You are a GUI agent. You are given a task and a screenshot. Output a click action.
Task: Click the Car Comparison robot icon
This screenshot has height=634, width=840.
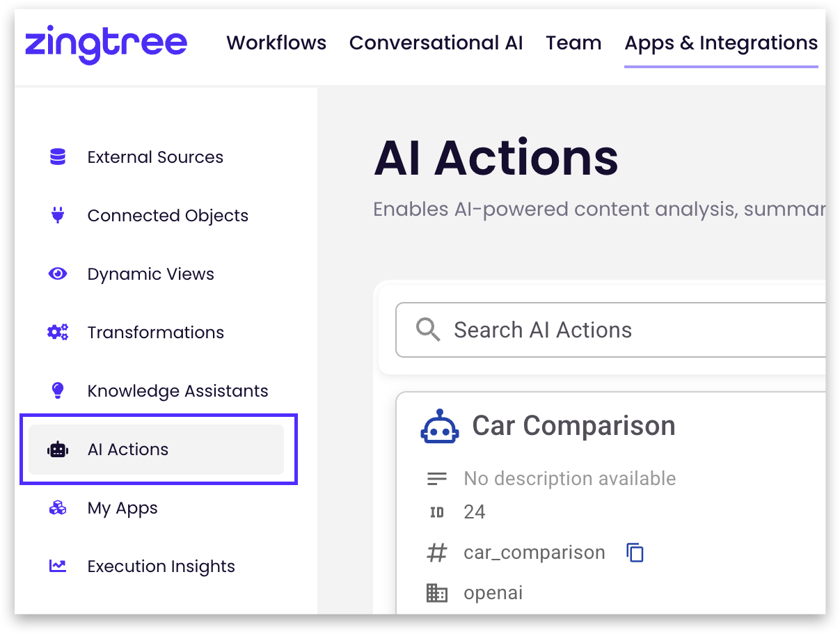tap(440, 426)
